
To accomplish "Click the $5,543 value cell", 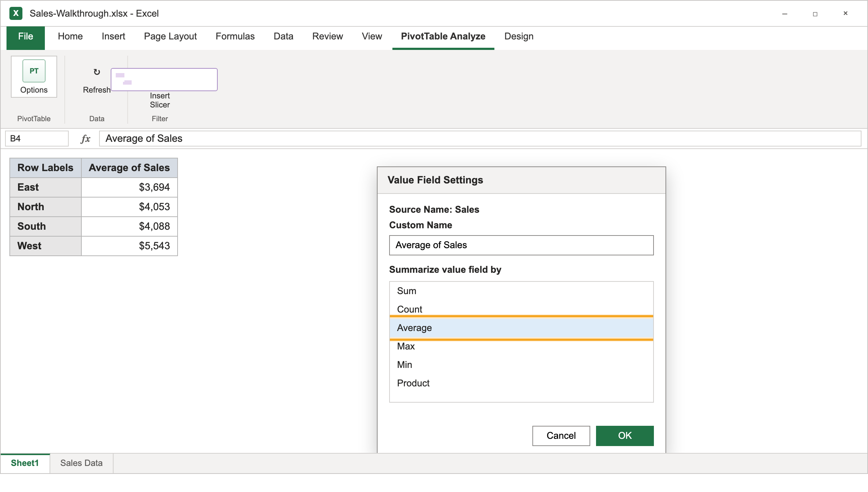I will coord(129,246).
